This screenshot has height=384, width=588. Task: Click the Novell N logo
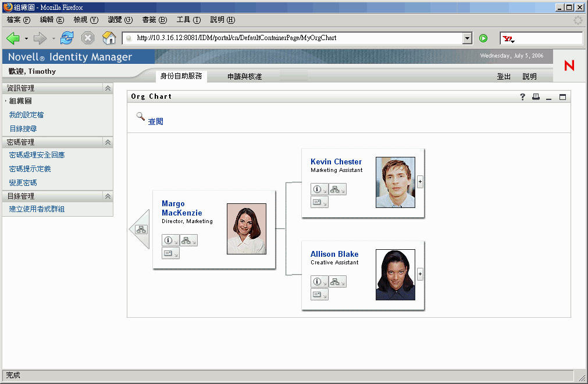pyautogui.click(x=569, y=66)
